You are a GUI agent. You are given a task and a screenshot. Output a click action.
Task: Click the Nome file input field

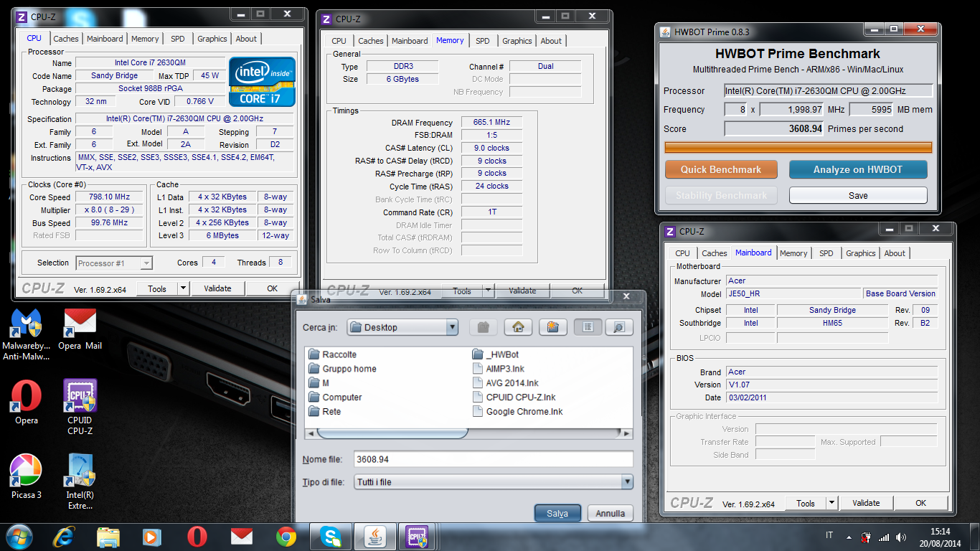(x=494, y=459)
